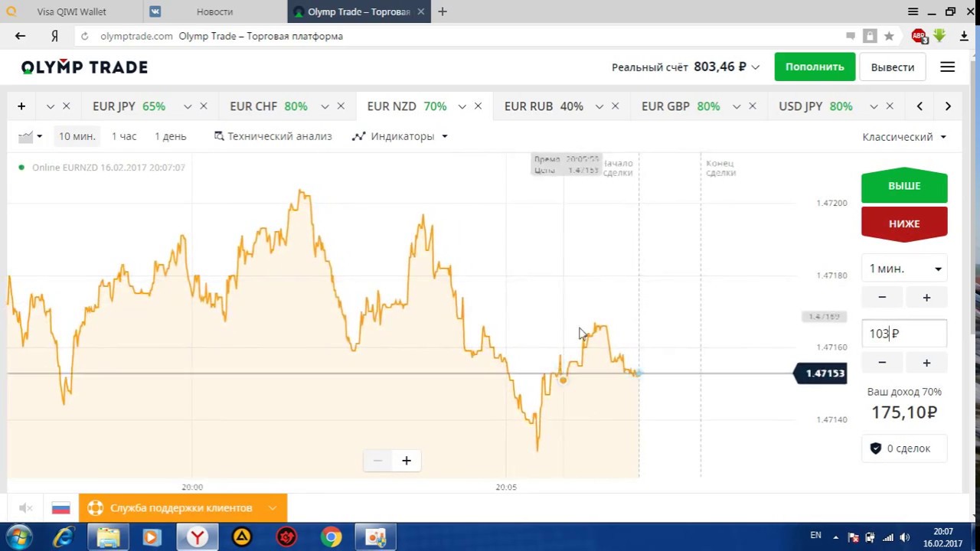
Task: Expand EUR JPY tab dropdown chevron
Action: (x=188, y=106)
